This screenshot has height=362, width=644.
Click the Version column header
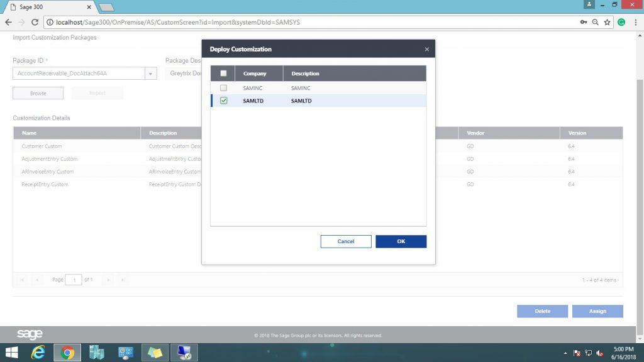(591, 133)
